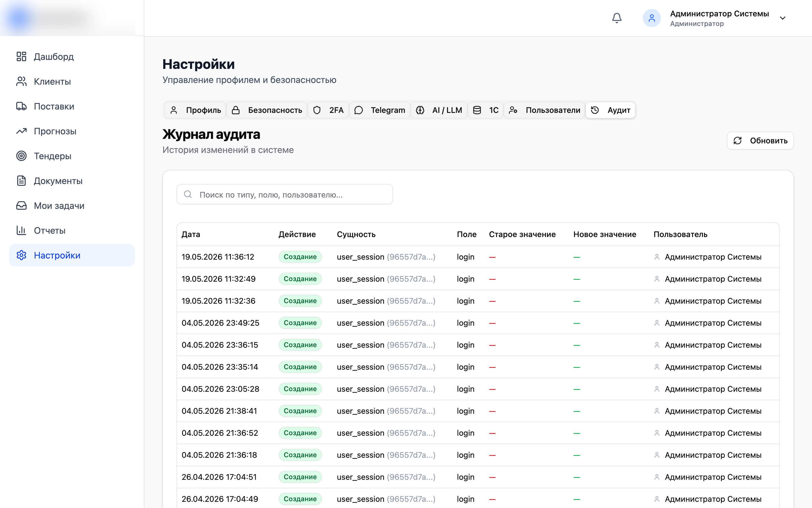Click the Telegram chat bubble icon
Image resolution: width=812 pixels, height=508 pixels.
coord(358,110)
